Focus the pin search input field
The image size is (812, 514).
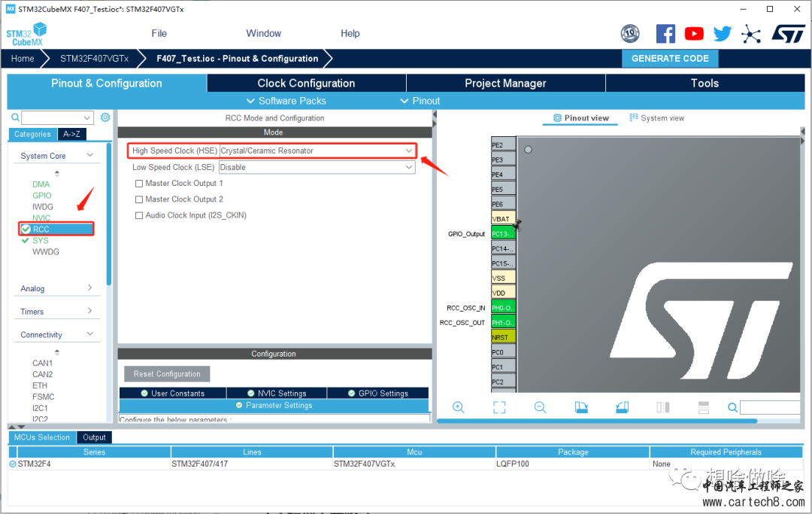coord(771,408)
